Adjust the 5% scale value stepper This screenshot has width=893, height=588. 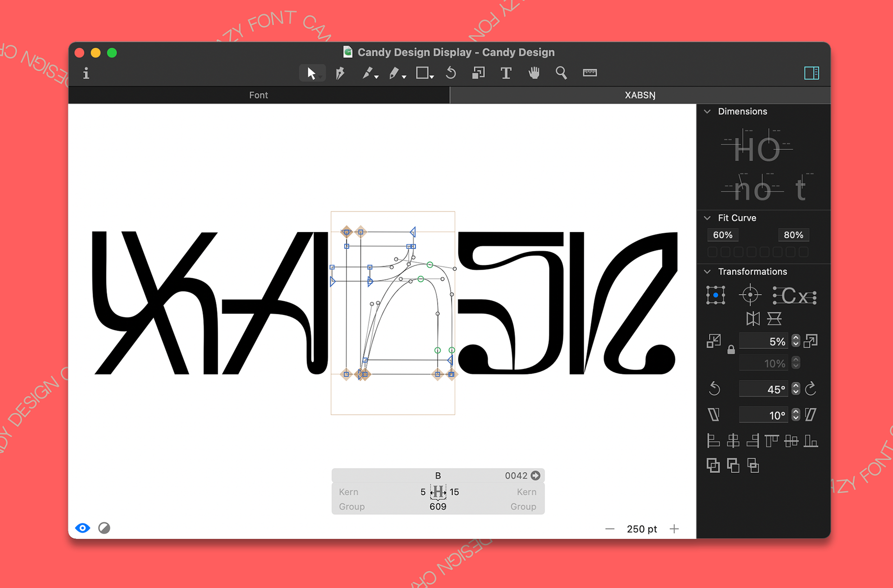796,341
